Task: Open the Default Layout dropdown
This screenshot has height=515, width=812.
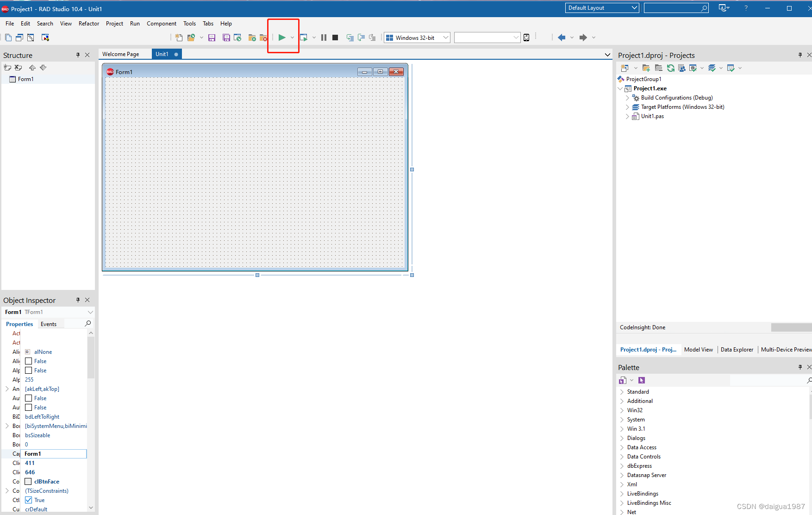Action: [x=634, y=8]
